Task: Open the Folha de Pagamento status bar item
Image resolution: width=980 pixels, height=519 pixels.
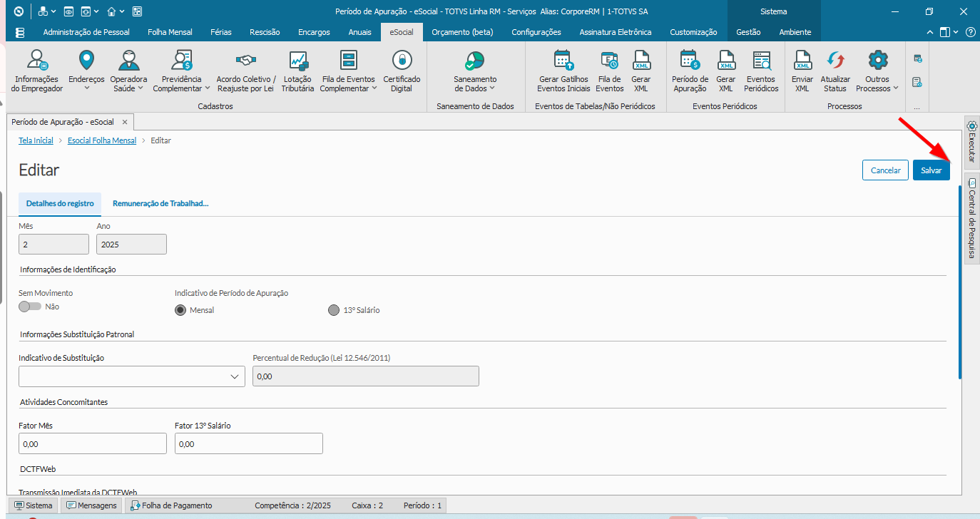Action: click(171, 505)
